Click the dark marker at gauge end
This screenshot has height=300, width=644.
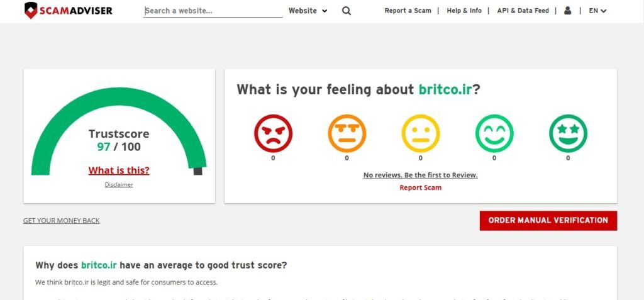[x=198, y=171]
